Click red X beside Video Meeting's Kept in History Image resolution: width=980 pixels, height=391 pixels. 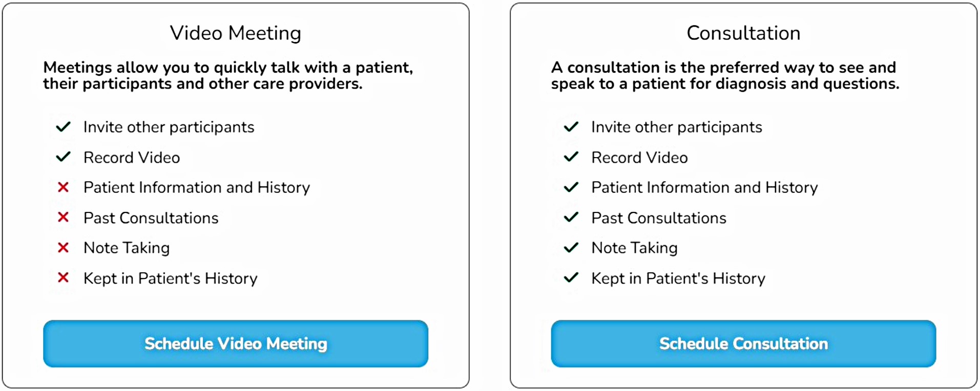(x=63, y=278)
